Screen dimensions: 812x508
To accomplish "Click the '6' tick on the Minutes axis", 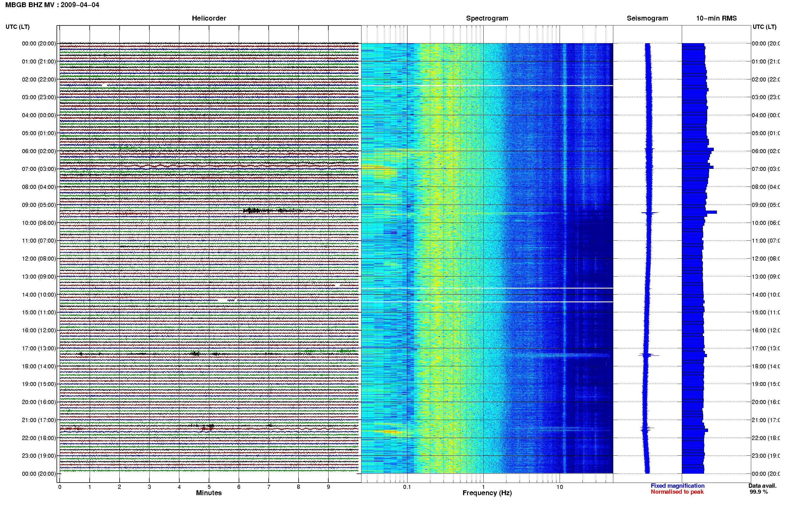I will coord(239,487).
